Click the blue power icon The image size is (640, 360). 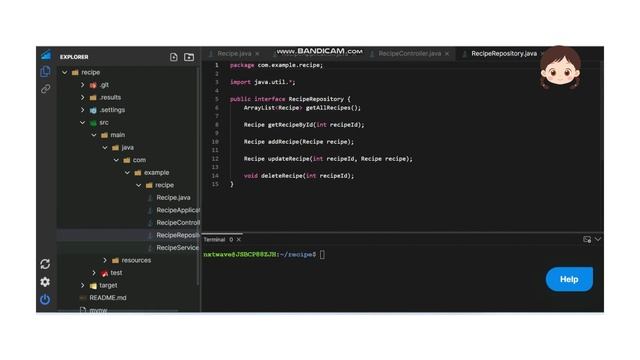pos(45,300)
